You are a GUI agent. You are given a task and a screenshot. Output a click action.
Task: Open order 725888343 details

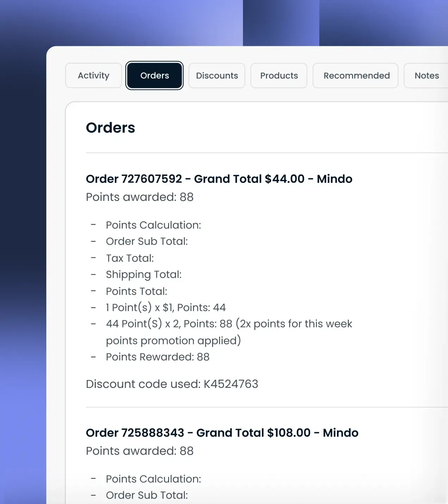(x=222, y=432)
